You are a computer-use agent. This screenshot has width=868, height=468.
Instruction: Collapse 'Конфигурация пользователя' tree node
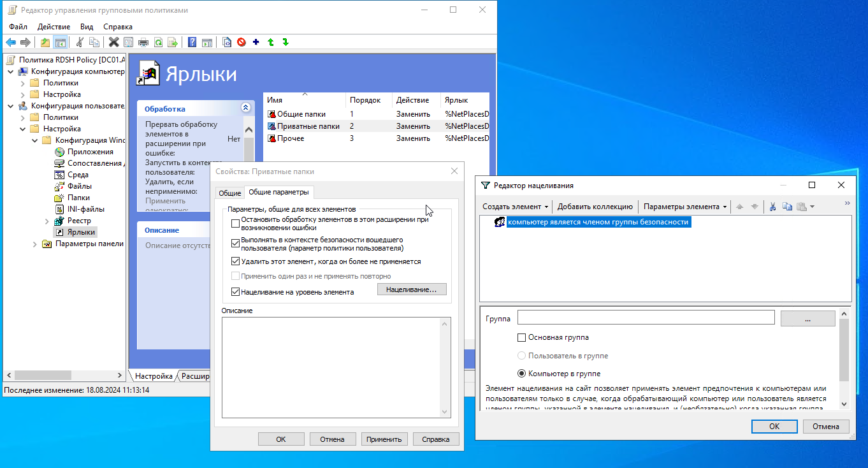click(11, 106)
